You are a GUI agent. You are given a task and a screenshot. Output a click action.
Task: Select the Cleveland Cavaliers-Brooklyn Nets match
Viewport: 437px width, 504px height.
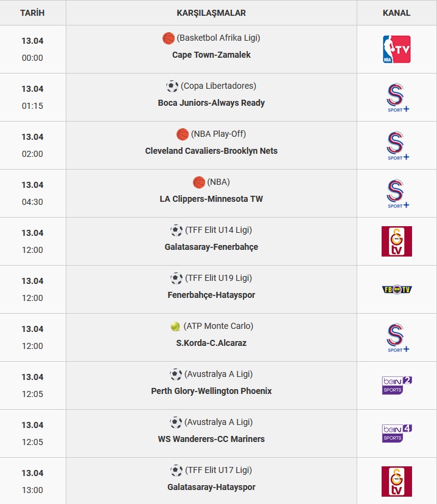211,151
